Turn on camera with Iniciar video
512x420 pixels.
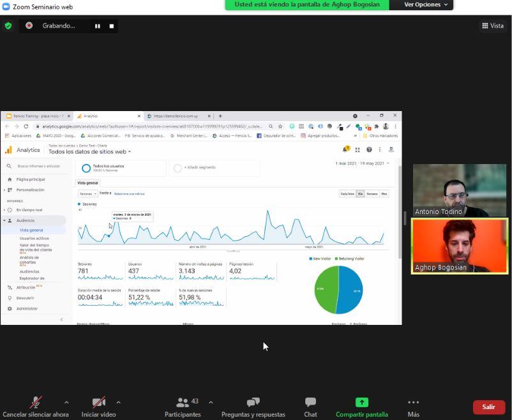(98, 407)
